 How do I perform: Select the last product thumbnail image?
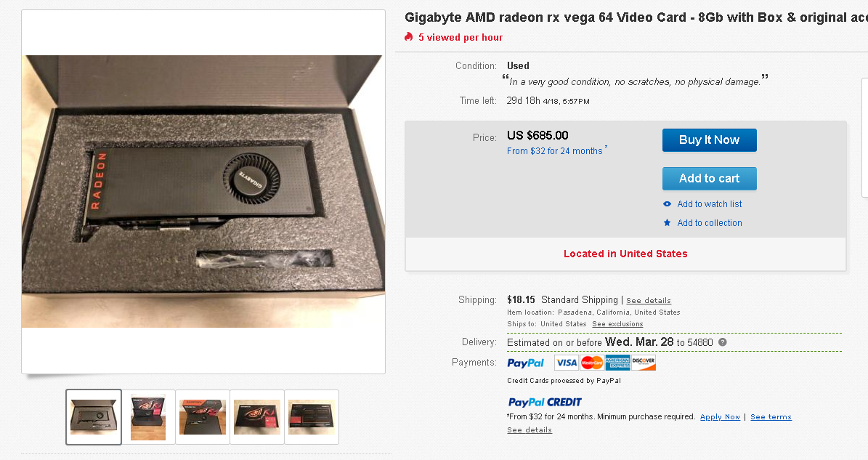pyautogui.click(x=311, y=417)
